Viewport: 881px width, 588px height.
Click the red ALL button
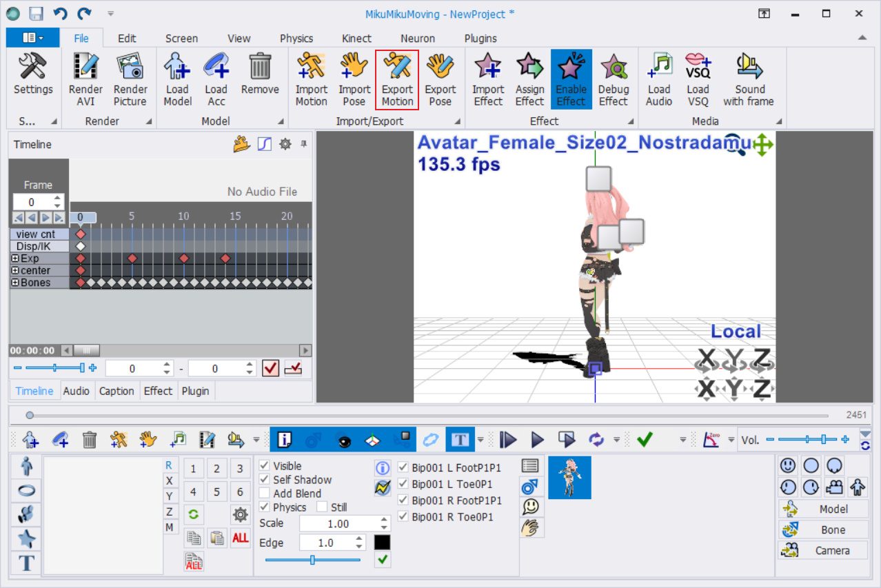pos(241,538)
